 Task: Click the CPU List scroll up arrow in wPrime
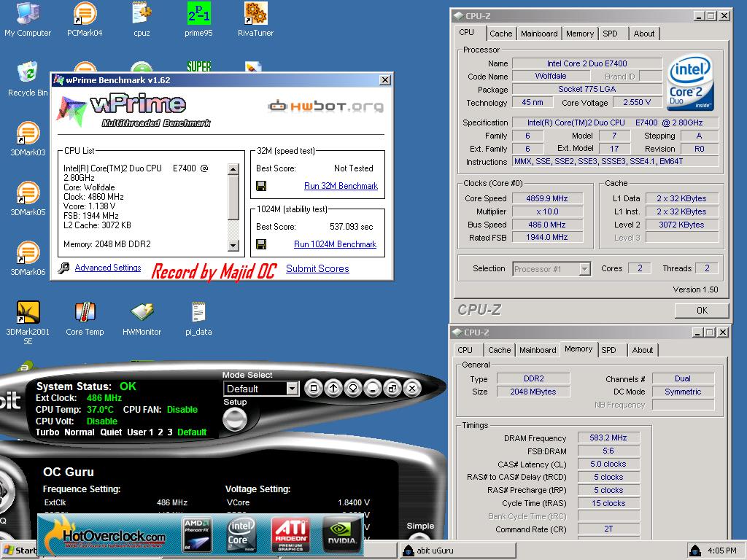tap(233, 169)
